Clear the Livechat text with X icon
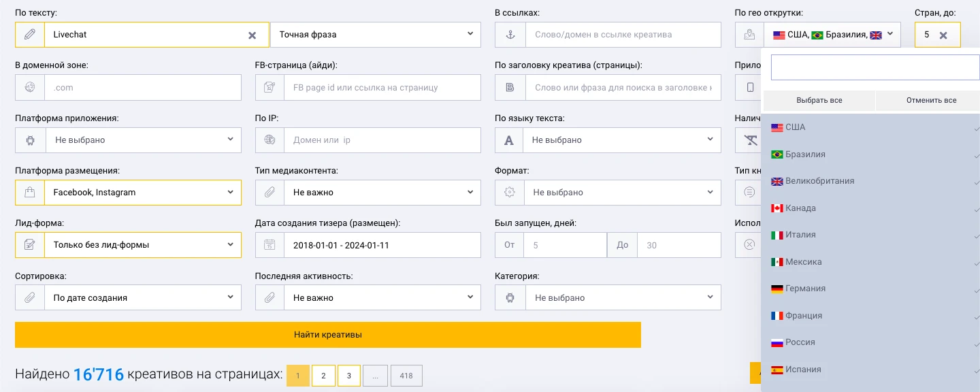The height and width of the screenshot is (392, 980). [252, 35]
